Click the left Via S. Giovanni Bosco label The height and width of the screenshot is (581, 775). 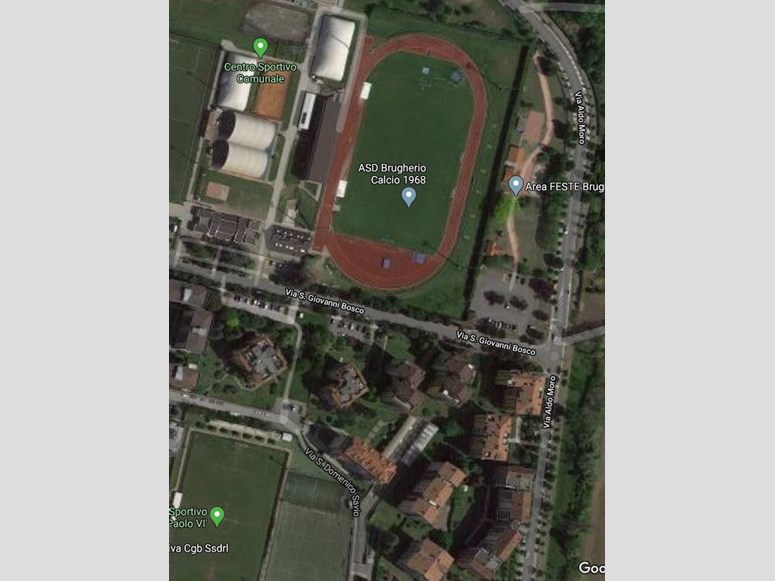[325, 302]
